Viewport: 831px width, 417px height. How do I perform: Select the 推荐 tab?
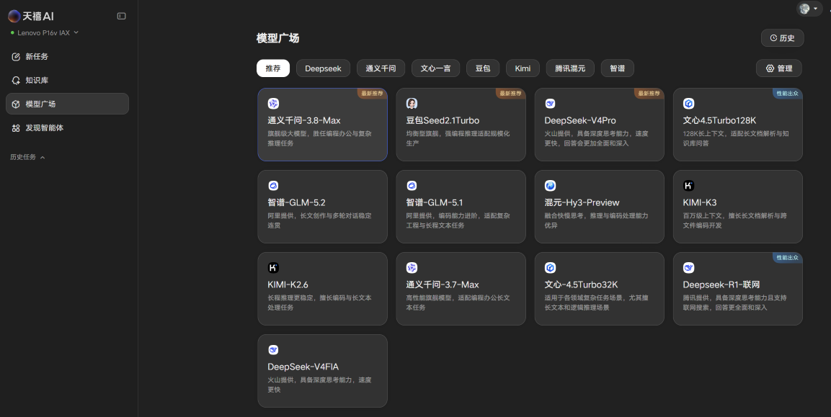(x=273, y=68)
